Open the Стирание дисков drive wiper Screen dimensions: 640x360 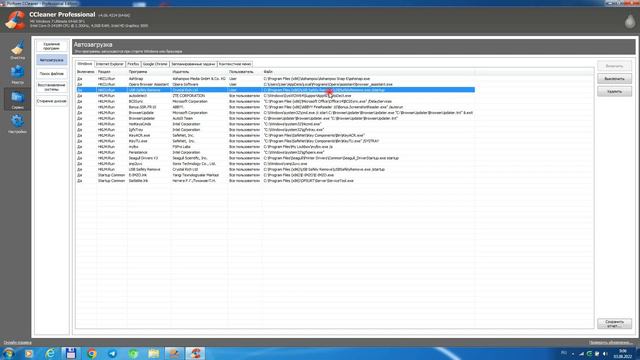[x=51, y=101]
